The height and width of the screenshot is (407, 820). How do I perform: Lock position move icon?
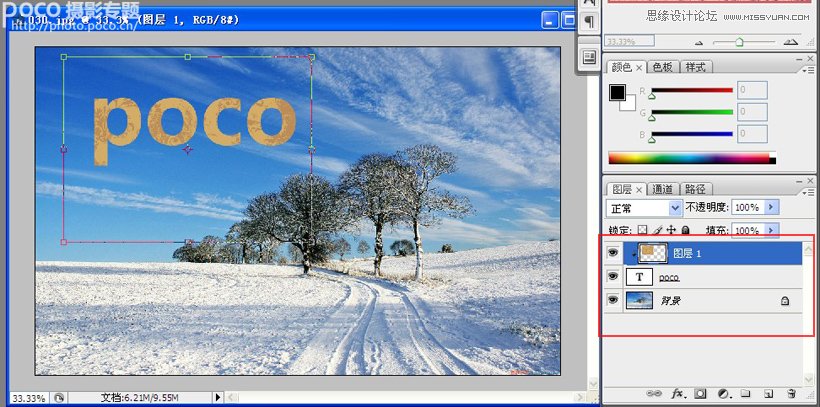[672, 230]
